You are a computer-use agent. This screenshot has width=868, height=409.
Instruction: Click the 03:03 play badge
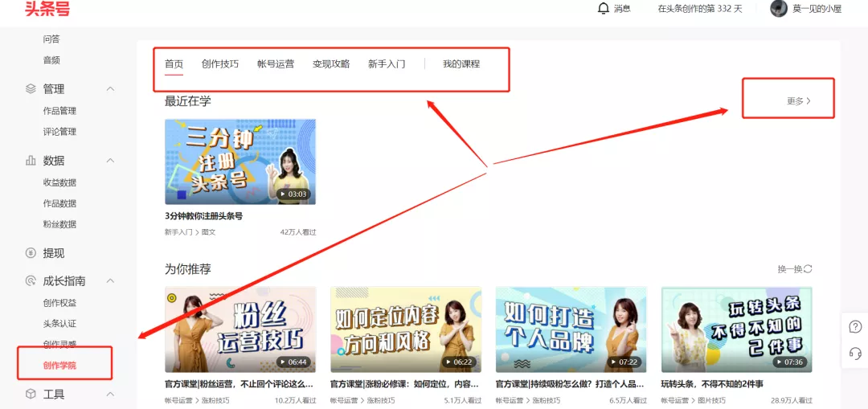[293, 194]
